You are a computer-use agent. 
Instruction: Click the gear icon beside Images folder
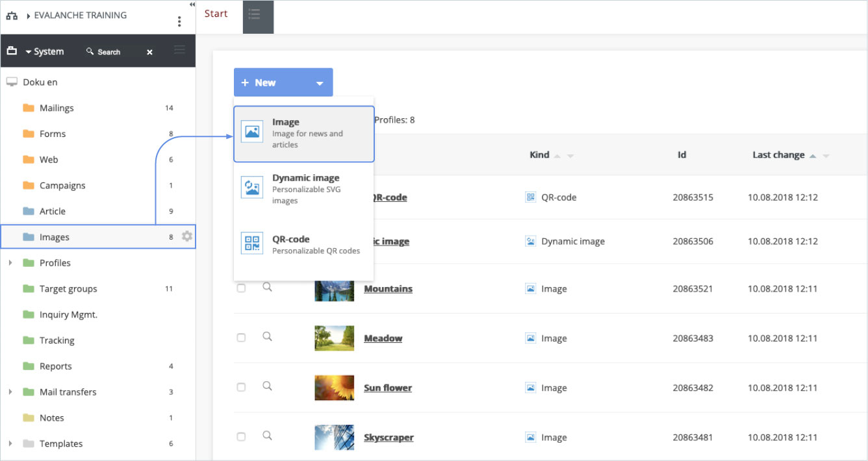click(x=187, y=237)
